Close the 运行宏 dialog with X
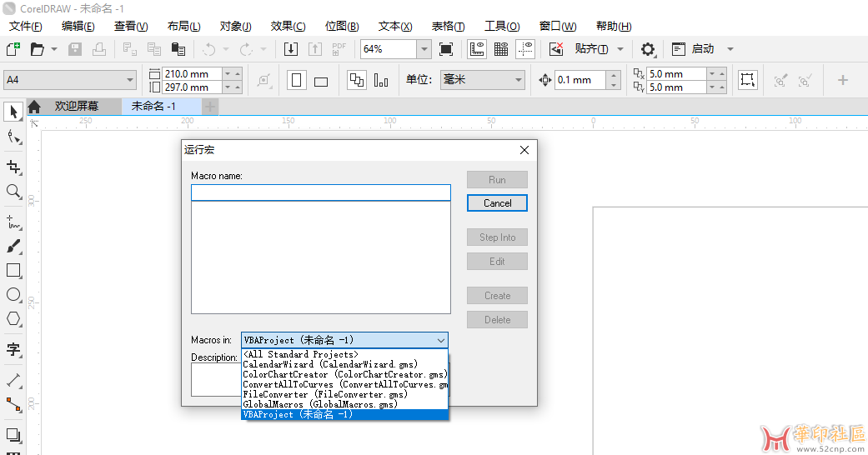868x455 pixels. 524,150
